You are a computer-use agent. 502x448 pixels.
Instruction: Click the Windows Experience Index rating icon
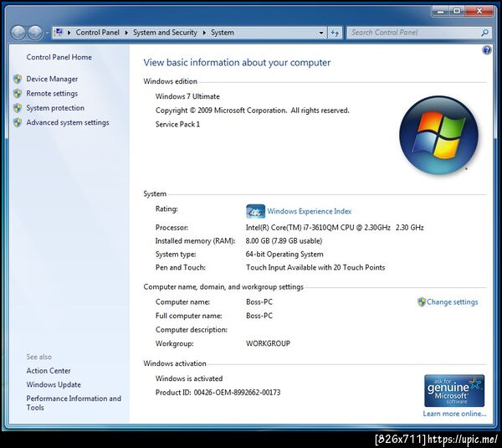pyautogui.click(x=255, y=211)
